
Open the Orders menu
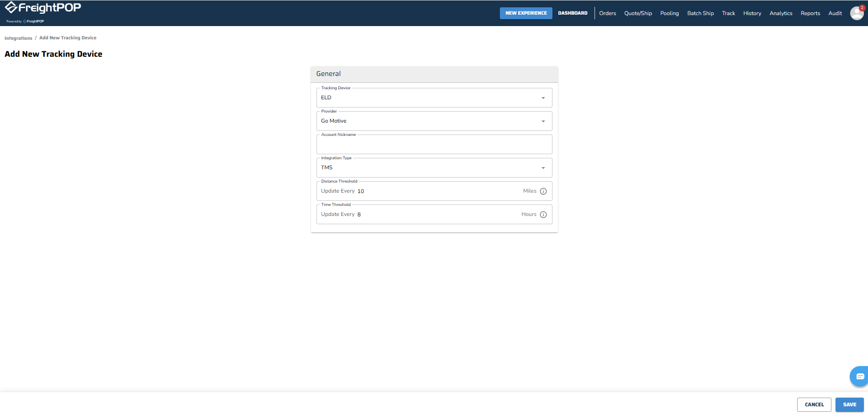[607, 13]
